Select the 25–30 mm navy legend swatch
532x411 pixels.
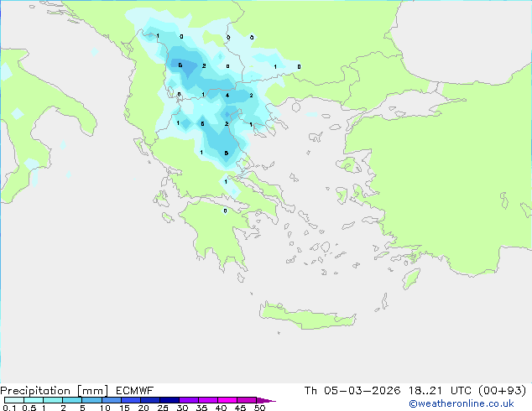click(170, 400)
